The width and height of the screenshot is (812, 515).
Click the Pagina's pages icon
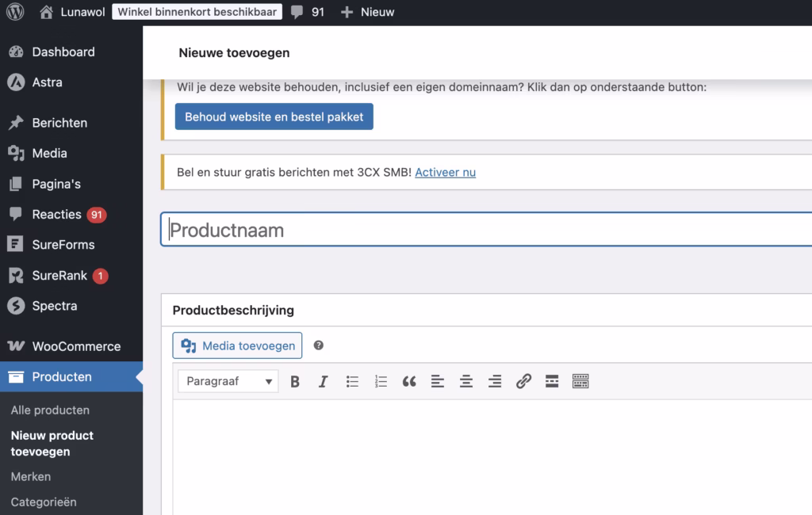pyautogui.click(x=16, y=184)
